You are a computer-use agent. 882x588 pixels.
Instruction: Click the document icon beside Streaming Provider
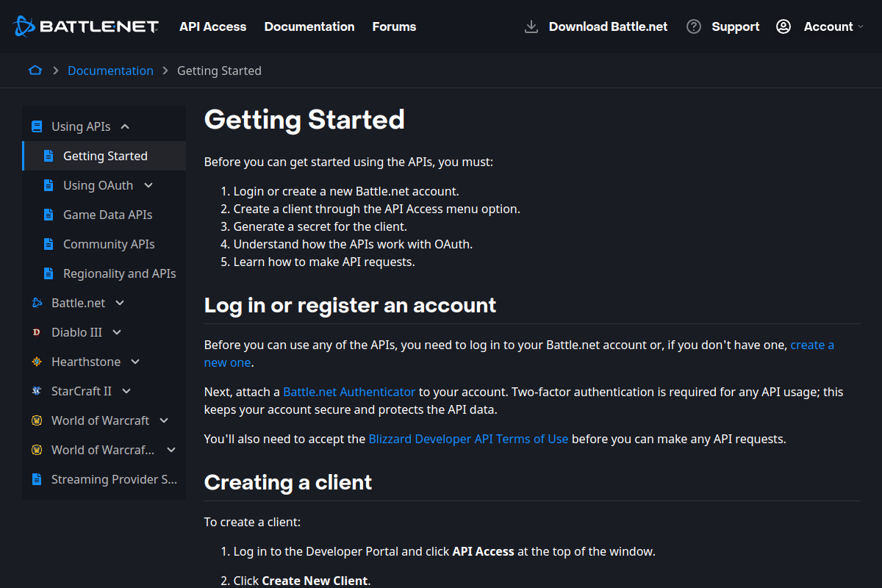(x=37, y=479)
